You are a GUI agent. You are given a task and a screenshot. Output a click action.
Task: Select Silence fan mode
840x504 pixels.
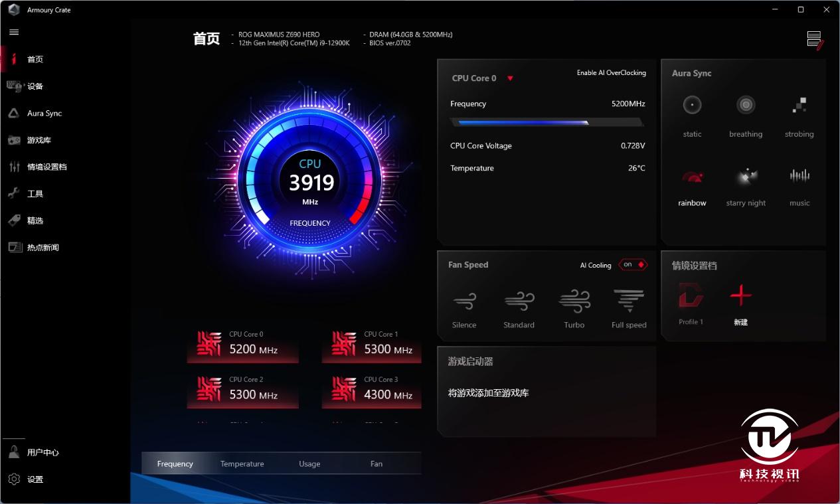point(464,309)
